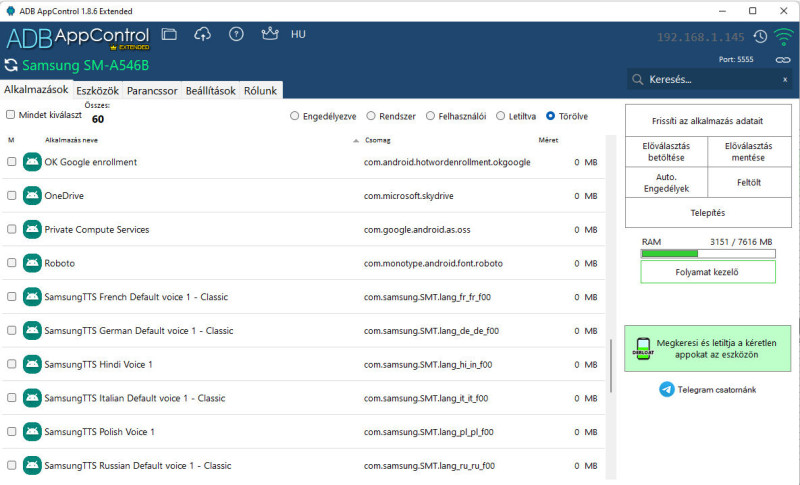This screenshot has height=485, width=800.
Task: Click the 192.168.1.145 IP address field
Action: (701, 37)
